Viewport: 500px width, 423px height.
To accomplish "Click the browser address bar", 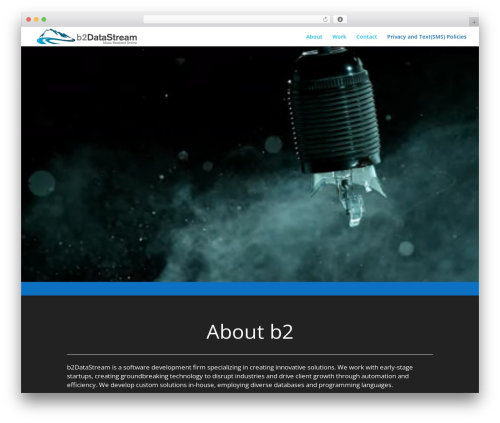I will pos(237,20).
